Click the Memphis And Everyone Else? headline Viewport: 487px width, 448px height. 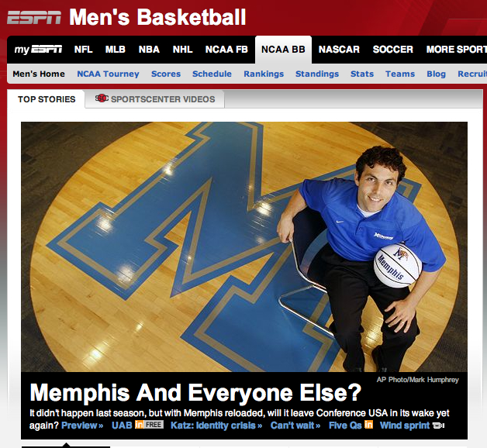click(x=195, y=393)
